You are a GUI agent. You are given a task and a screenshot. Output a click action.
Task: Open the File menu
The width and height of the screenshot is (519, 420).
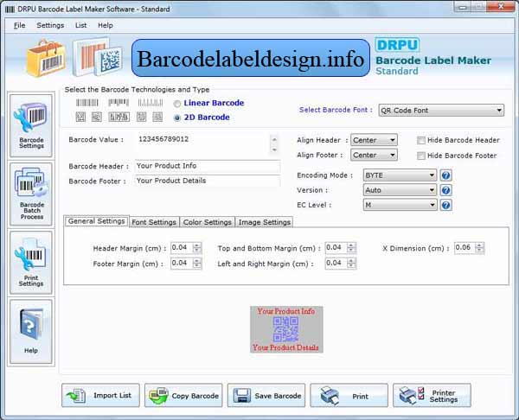[20, 25]
